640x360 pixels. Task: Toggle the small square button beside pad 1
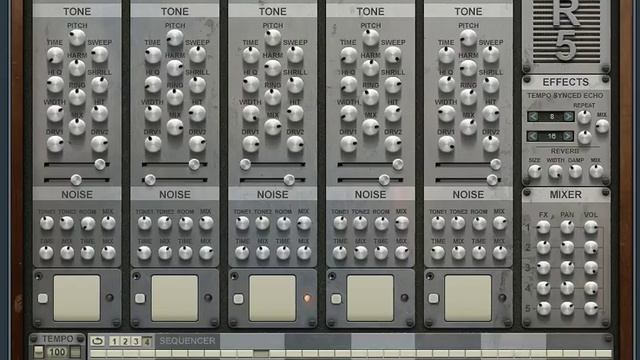[42, 298]
